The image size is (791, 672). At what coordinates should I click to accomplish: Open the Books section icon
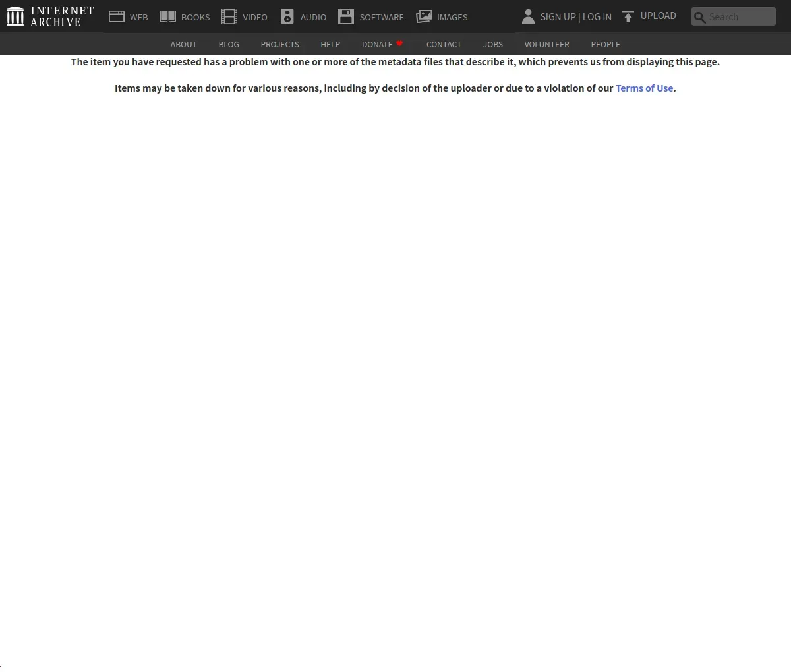coord(168,16)
